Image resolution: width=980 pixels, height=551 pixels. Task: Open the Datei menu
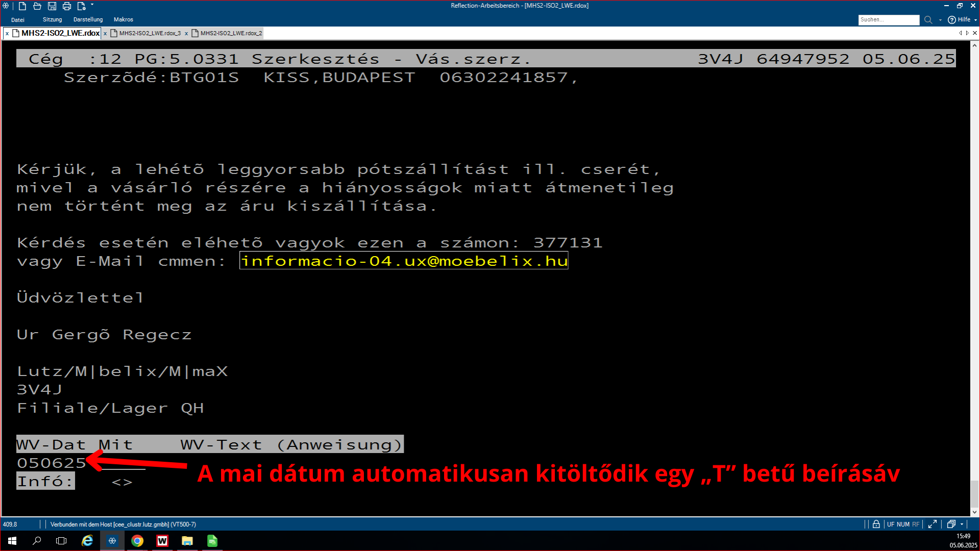click(18, 20)
